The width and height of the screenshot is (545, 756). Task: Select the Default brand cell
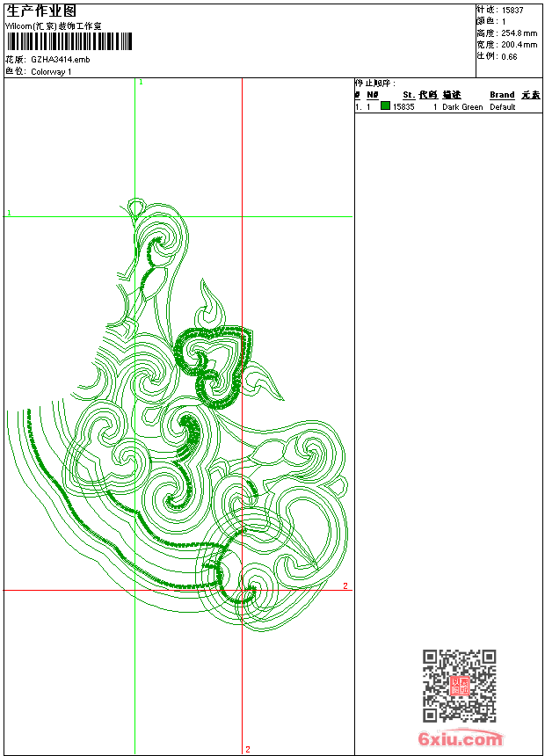tap(503, 107)
